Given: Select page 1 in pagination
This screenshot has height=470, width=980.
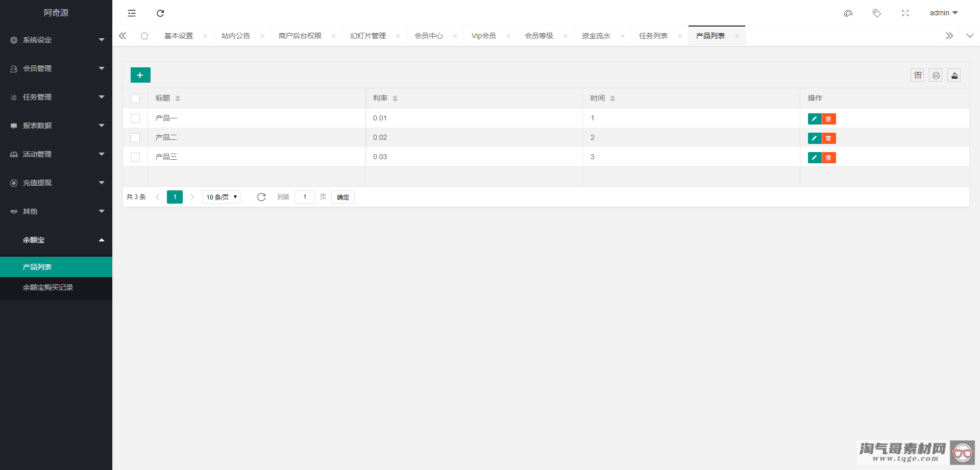Looking at the screenshot, I should point(175,197).
